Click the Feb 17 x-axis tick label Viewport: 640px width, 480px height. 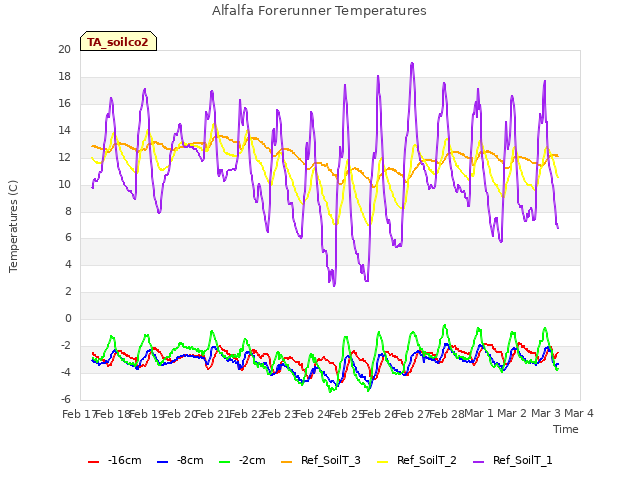point(79,414)
